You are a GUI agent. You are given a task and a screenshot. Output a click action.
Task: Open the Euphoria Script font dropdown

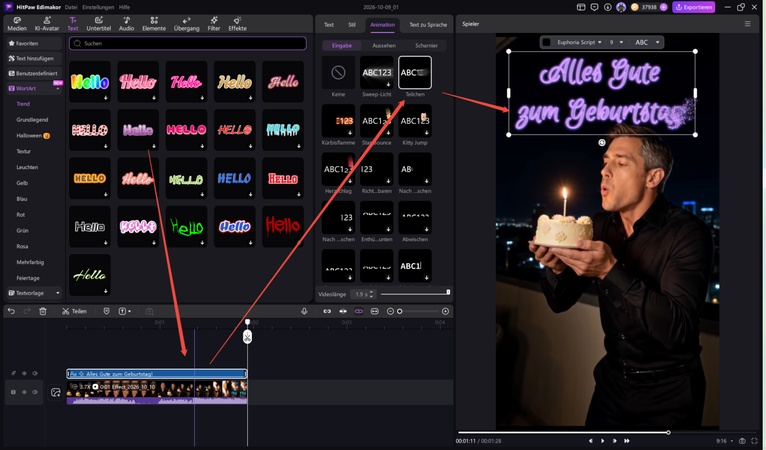click(x=579, y=43)
